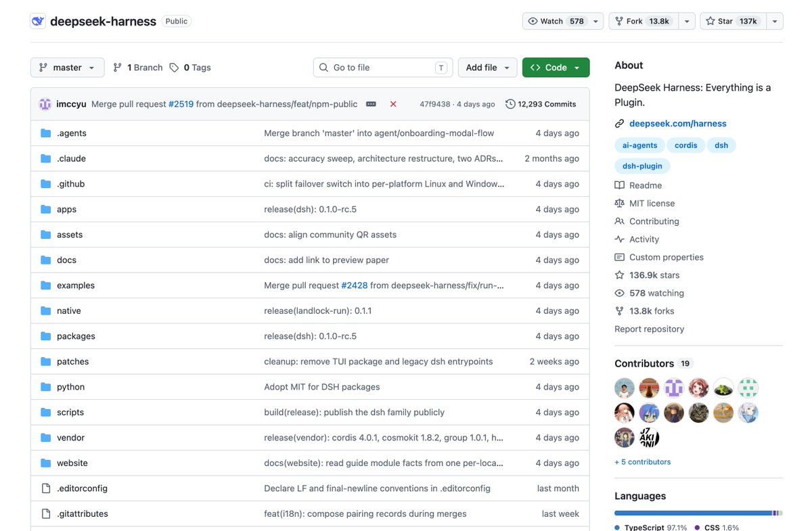The image size is (812, 531).
Task: Select the cordis topic tag
Action: pyautogui.click(x=686, y=145)
